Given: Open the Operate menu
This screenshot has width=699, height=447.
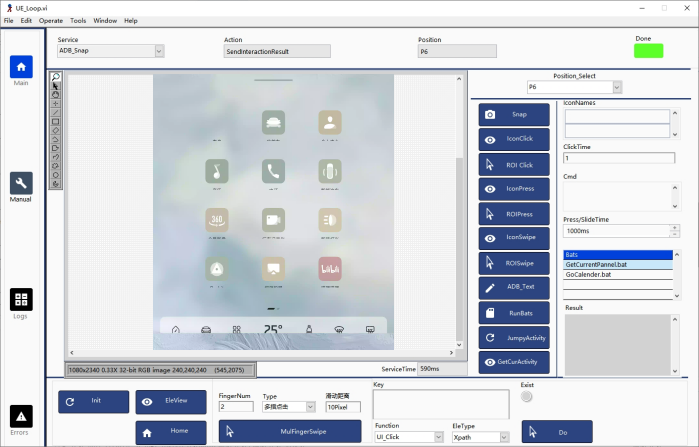Looking at the screenshot, I should [50, 20].
